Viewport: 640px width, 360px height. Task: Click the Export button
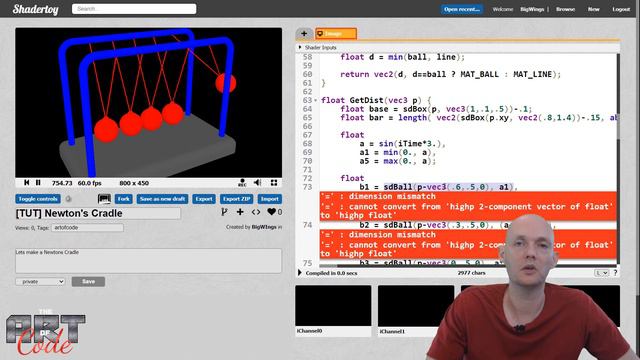click(204, 199)
